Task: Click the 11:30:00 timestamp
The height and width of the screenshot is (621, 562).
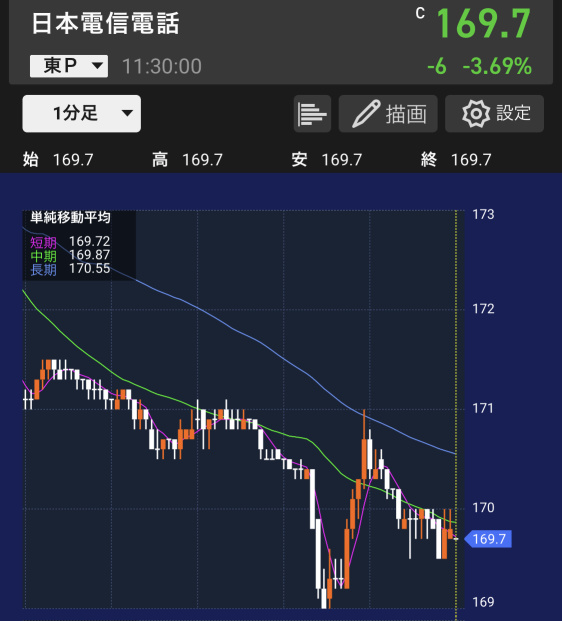Action: [162, 66]
